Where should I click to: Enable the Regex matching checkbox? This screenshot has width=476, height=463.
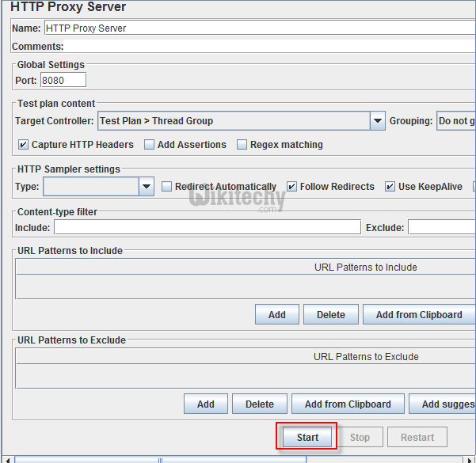click(242, 145)
